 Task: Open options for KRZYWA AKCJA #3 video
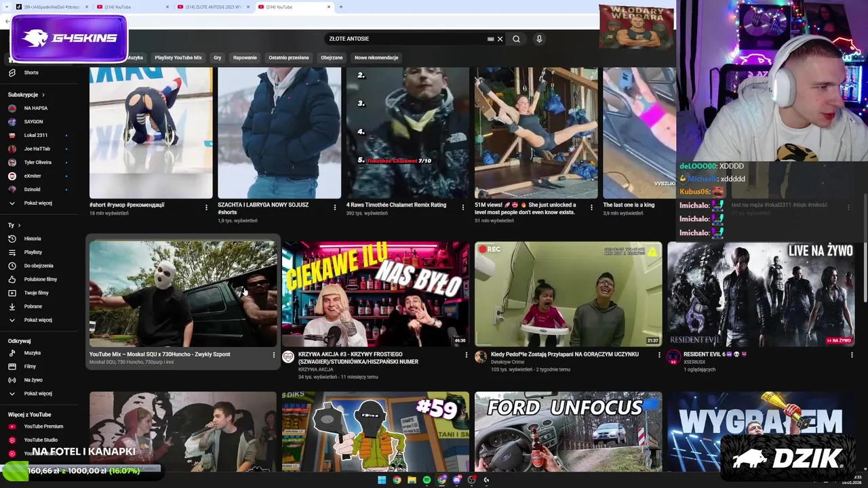click(467, 354)
